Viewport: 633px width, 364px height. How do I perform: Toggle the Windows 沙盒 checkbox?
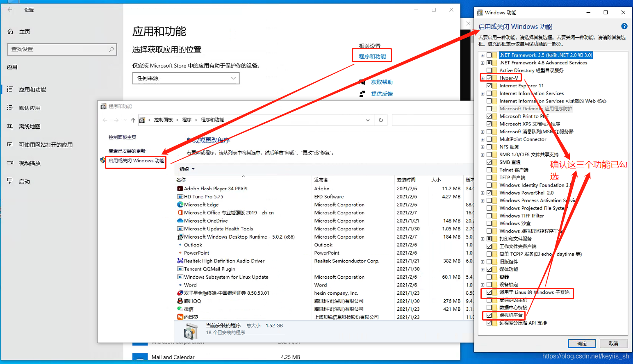489,223
